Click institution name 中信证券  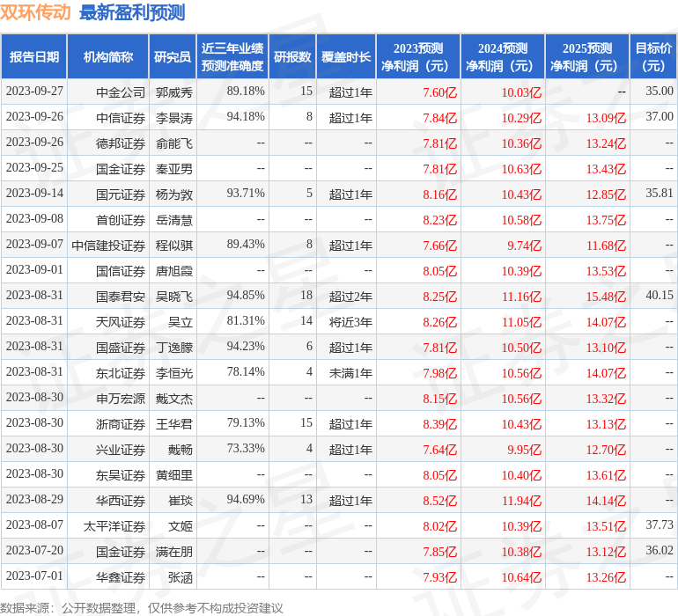121,118
